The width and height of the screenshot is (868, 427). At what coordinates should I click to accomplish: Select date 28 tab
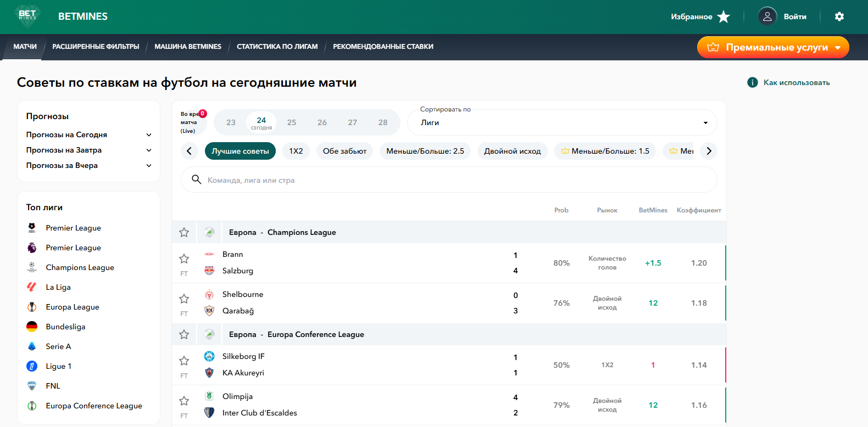pyautogui.click(x=383, y=122)
